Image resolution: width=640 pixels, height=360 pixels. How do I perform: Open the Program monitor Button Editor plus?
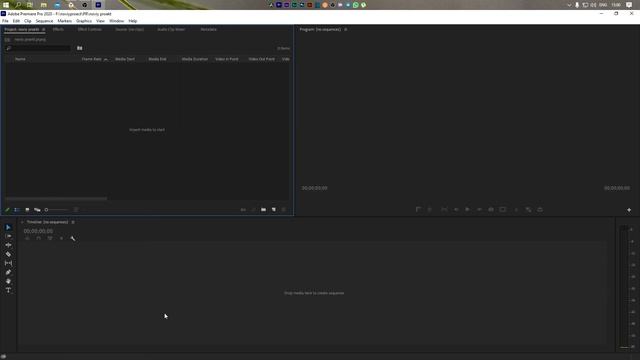[x=629, y=210]
